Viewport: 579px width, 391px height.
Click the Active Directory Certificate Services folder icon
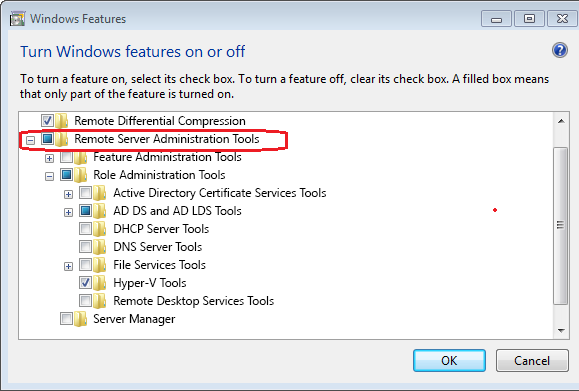[99, 193]
